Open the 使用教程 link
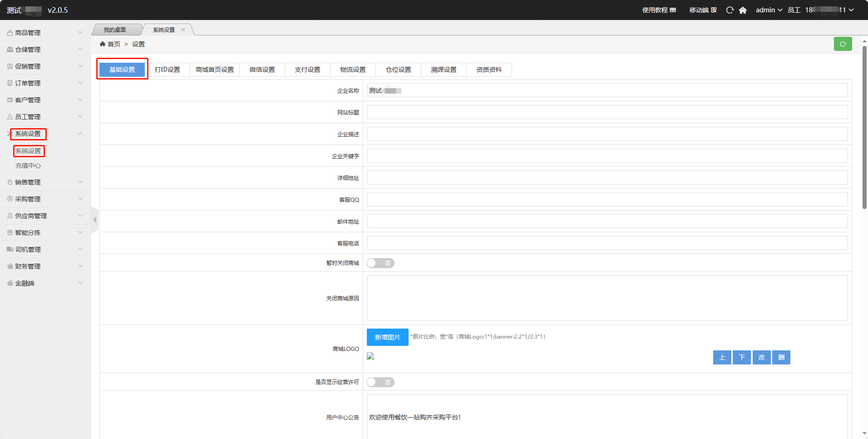 pos(659,10)
